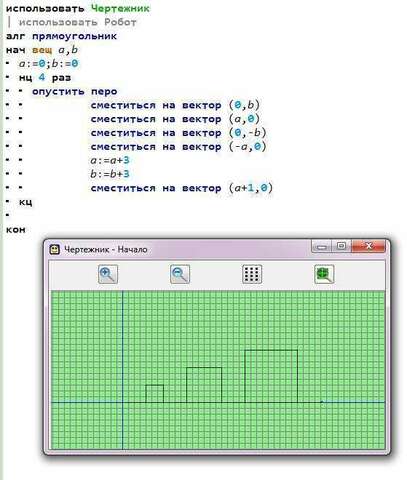Click the 'опустить перо' code line
Screen dimensions: 407x480
point(75,92)
